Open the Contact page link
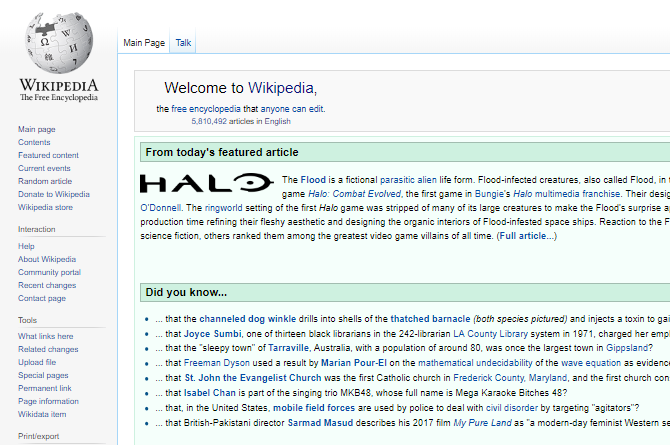 [42, 298]
